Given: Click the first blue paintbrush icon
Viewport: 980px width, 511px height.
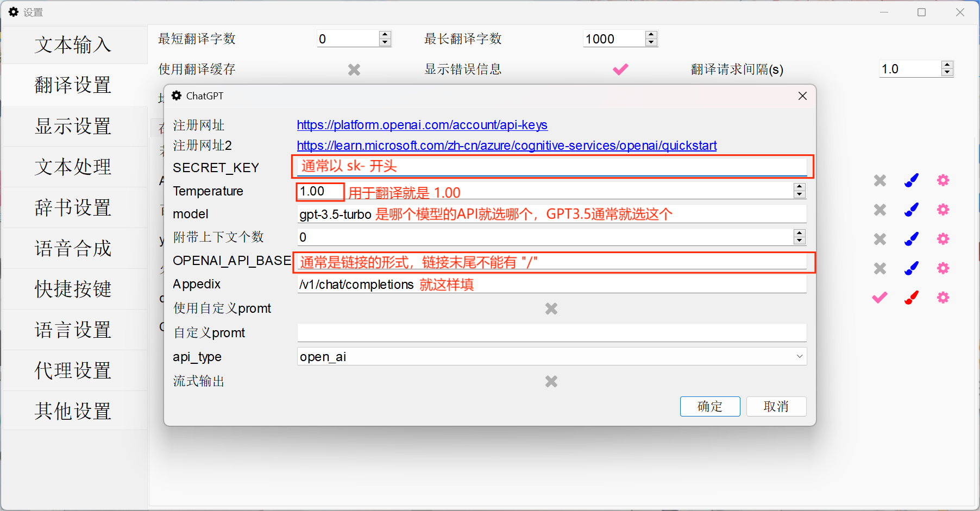Looking at the screenshot, I should [912, 180].
